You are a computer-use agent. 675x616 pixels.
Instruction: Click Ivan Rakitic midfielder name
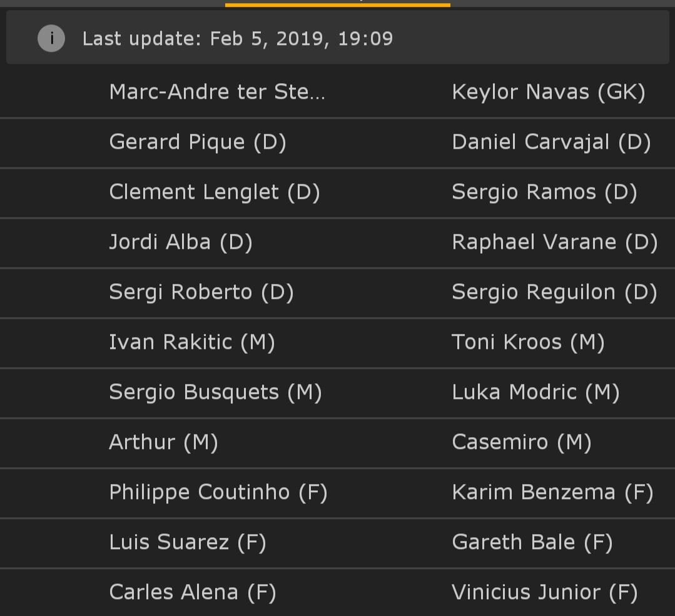click(192, 343)
